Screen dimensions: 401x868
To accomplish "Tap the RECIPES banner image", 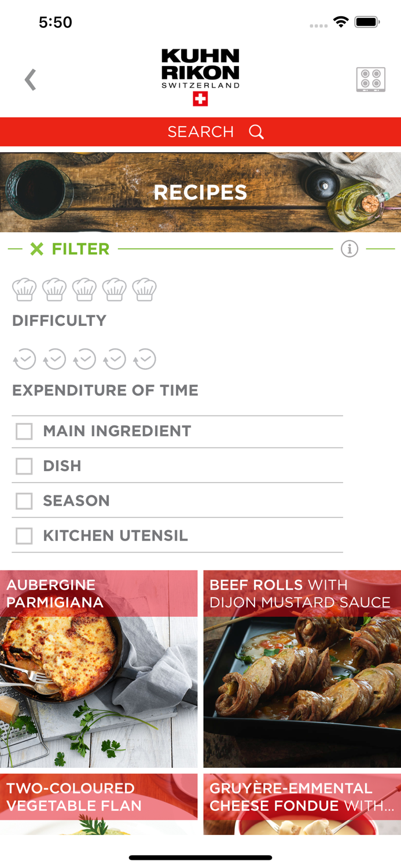I will 201,192.
